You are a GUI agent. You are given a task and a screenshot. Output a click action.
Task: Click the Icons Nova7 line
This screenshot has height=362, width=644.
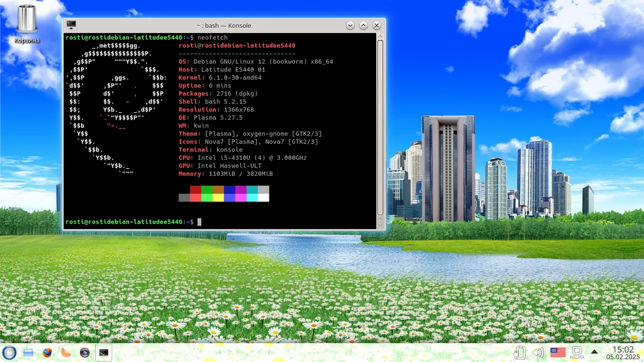tap(248, 142)
